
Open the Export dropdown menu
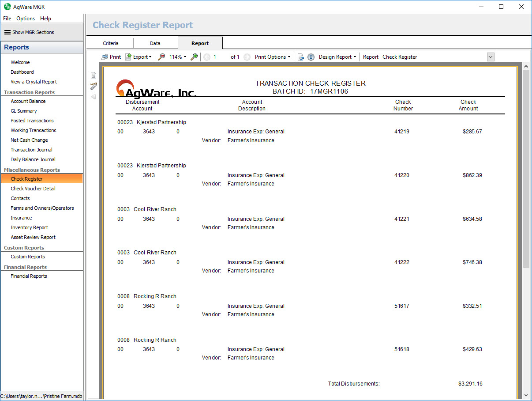point(139,57)
